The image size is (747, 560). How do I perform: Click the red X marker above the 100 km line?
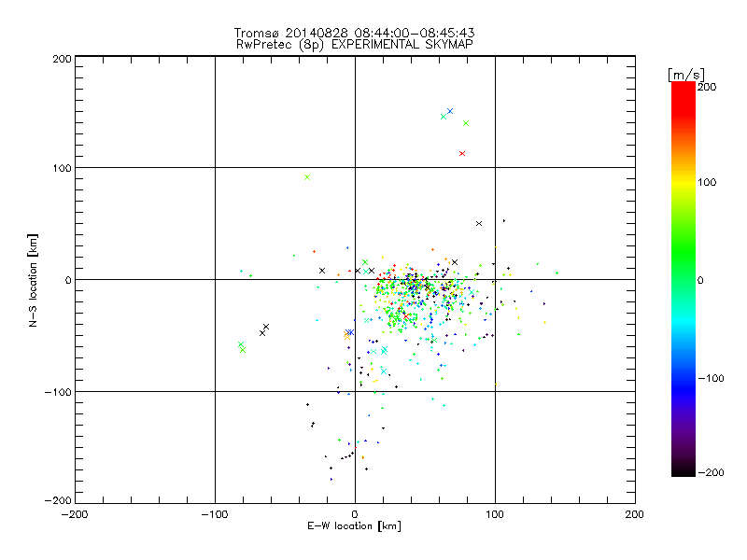(461, 153)
